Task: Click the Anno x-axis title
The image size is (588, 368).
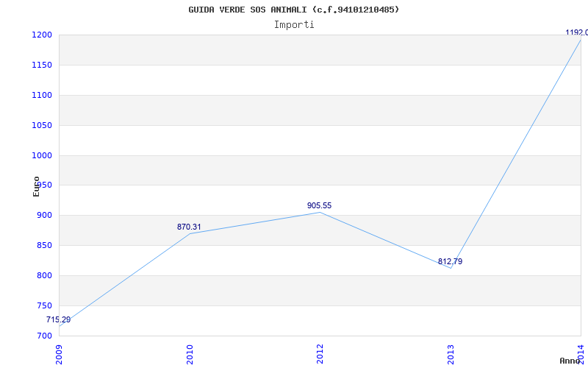Action: [570, 361]
